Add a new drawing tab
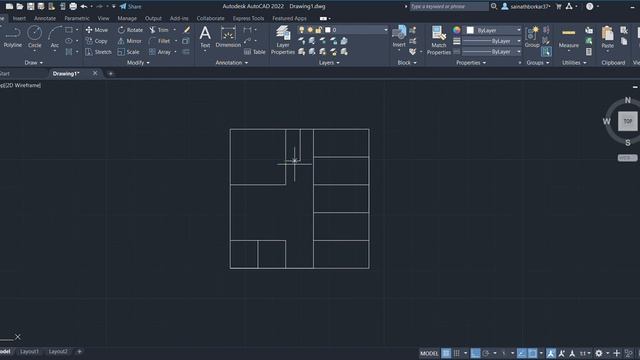The image size is (640, 360). [110, 73]
